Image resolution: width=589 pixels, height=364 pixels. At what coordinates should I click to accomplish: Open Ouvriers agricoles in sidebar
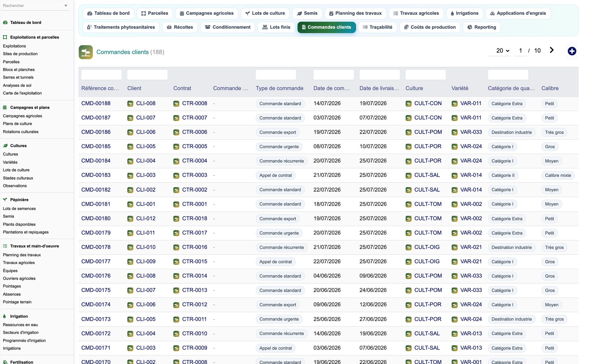[x=19, y=278]
